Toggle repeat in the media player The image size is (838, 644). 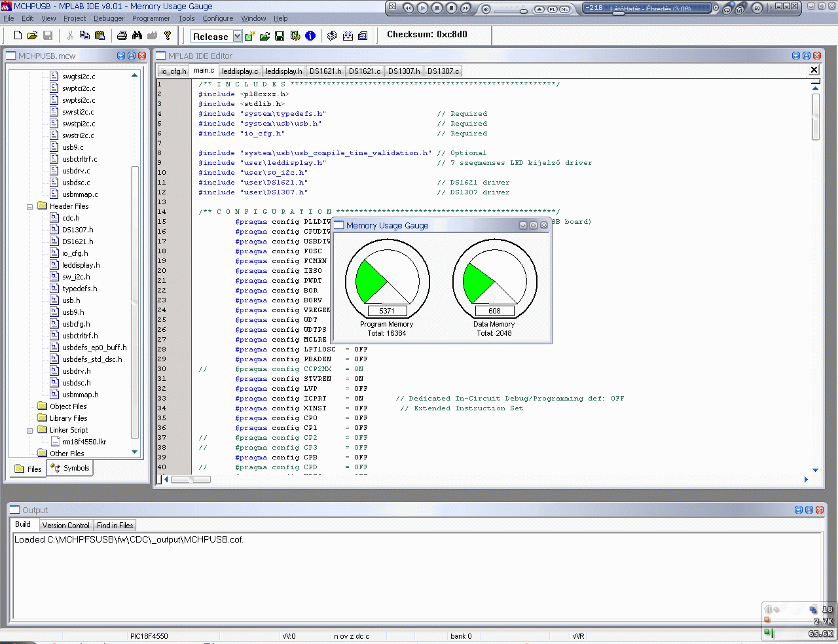coord(727,9)
